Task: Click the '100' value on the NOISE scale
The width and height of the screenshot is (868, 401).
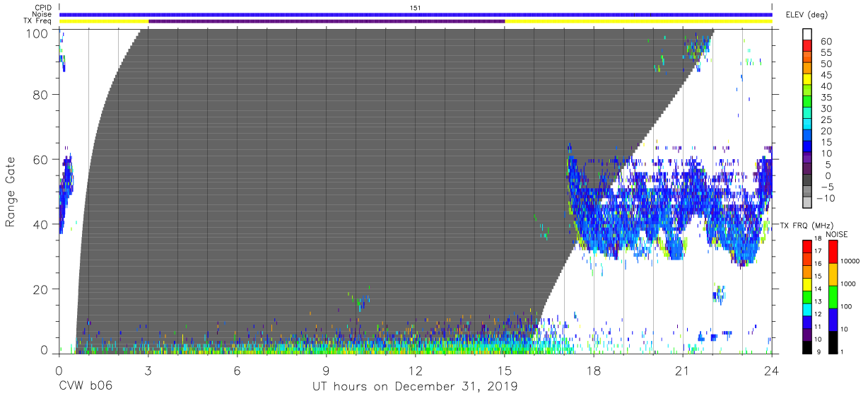Action: point(846,306)
